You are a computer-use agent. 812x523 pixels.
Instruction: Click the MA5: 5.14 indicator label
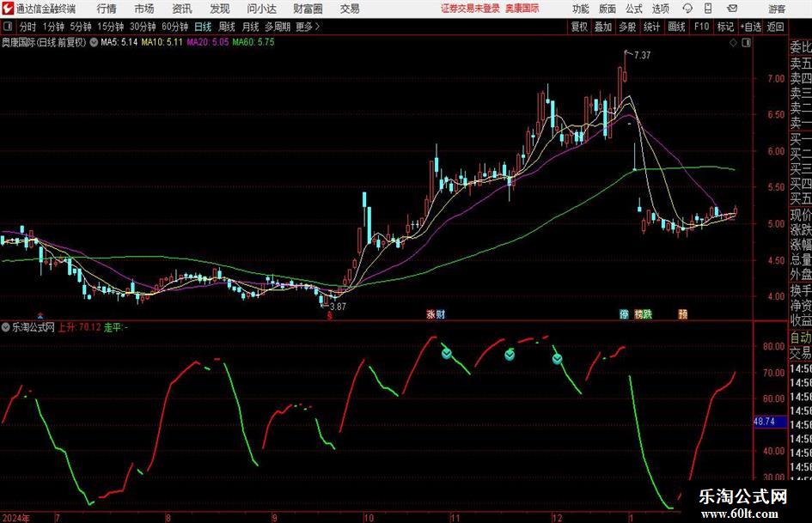tap(119, 42)
